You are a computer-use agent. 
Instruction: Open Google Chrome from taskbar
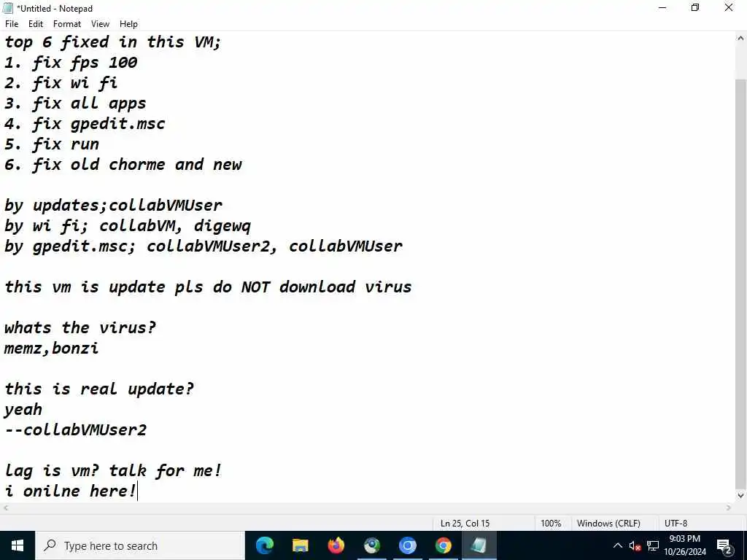(x=443, y=545)
